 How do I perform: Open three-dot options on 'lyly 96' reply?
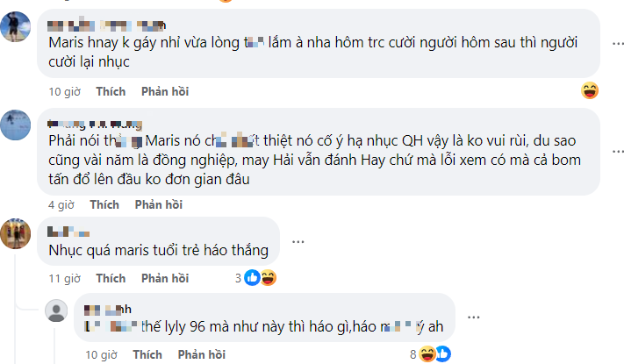pyautogui.click(x=474, y=316)
